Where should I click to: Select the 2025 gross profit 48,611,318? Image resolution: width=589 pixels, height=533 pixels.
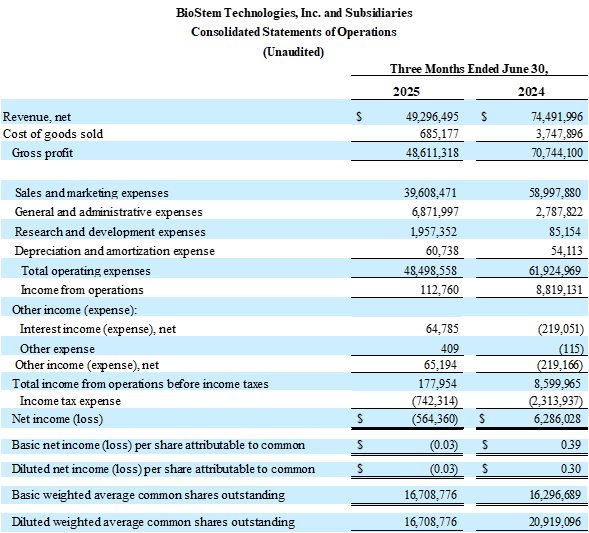coord(432,153)
